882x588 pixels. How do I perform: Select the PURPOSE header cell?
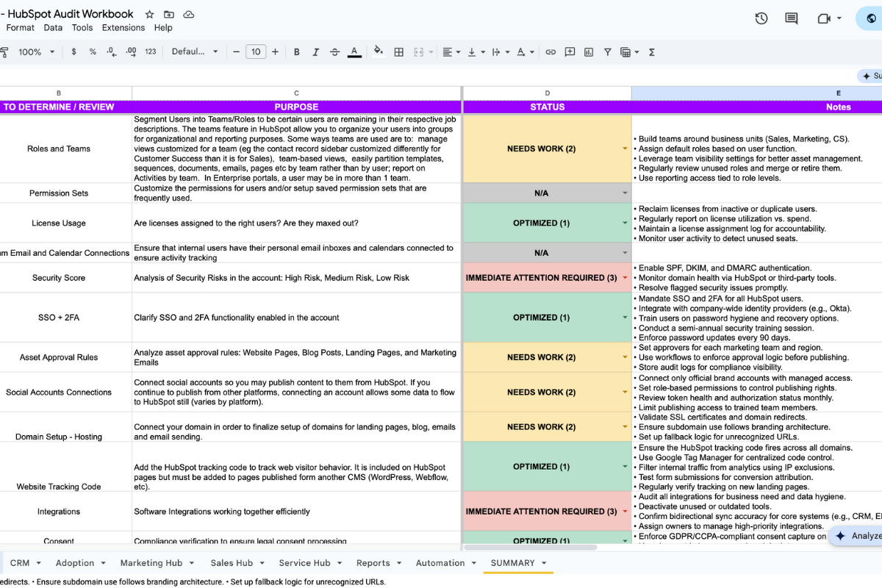tap(296, 107)
